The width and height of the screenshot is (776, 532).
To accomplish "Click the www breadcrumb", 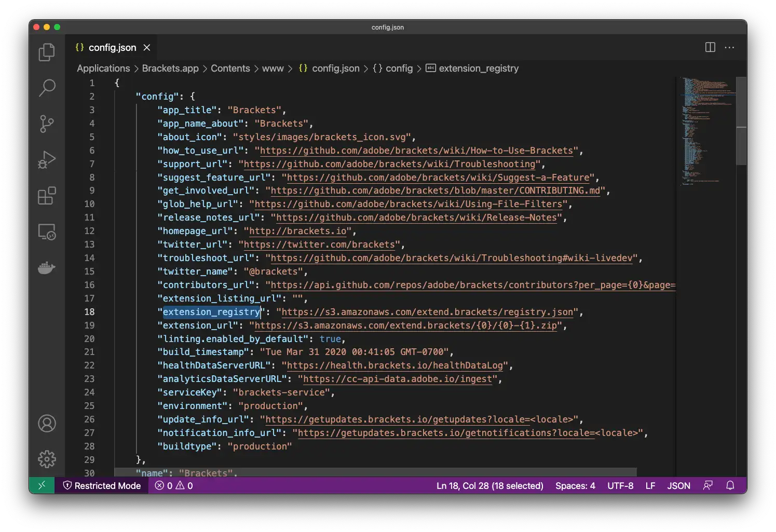I will coord(273,68).
